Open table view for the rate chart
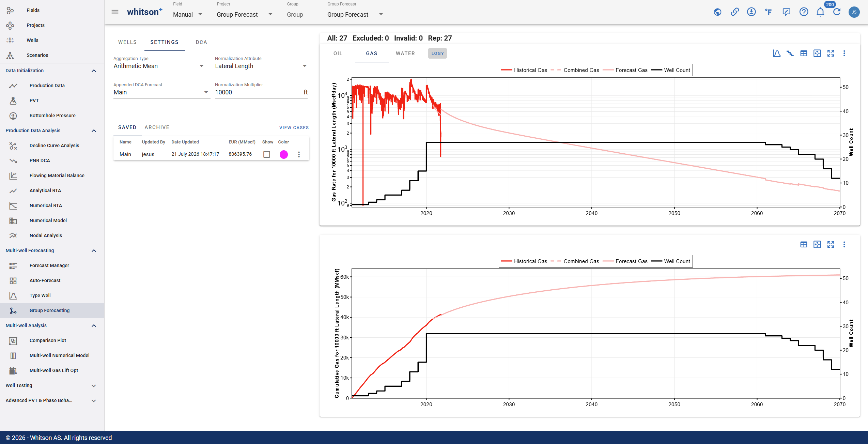The width and height of the screenshot is (868, 444). coord(804,53)
